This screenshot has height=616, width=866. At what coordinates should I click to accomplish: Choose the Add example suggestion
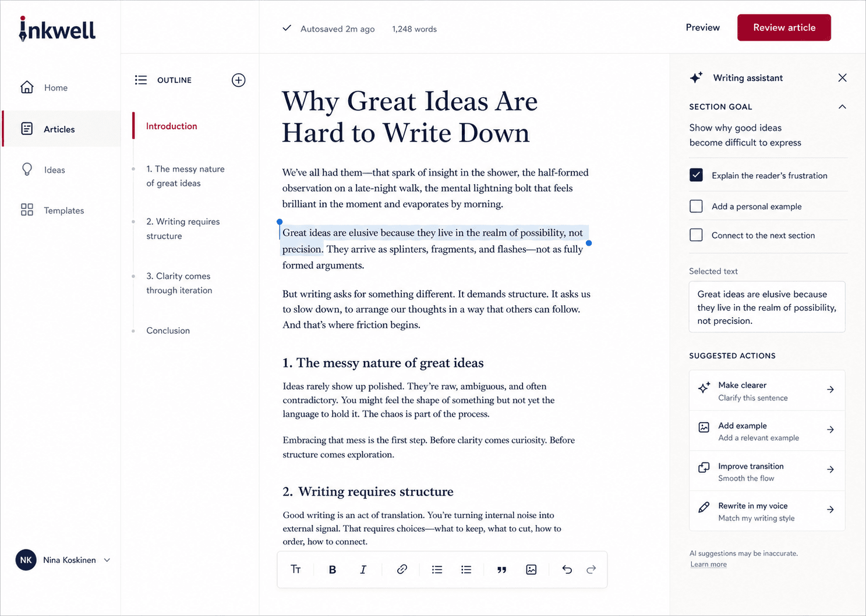tap(767, 431)
